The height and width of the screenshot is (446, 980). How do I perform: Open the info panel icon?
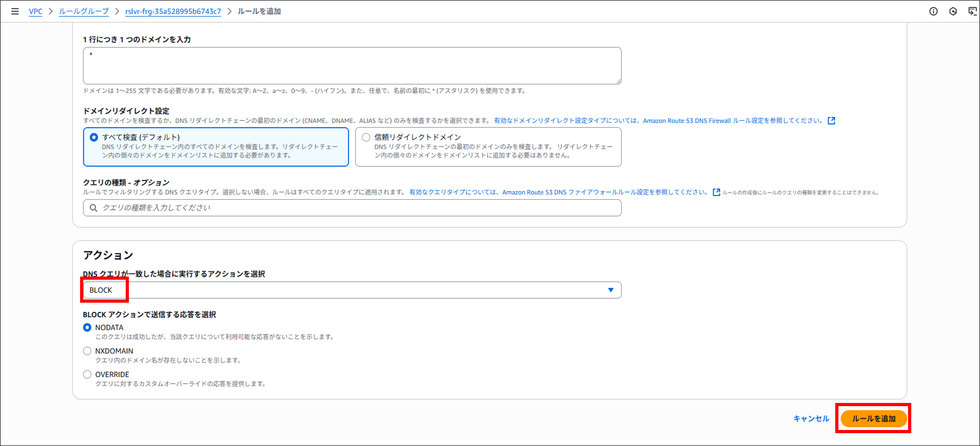tap(933, 11)
